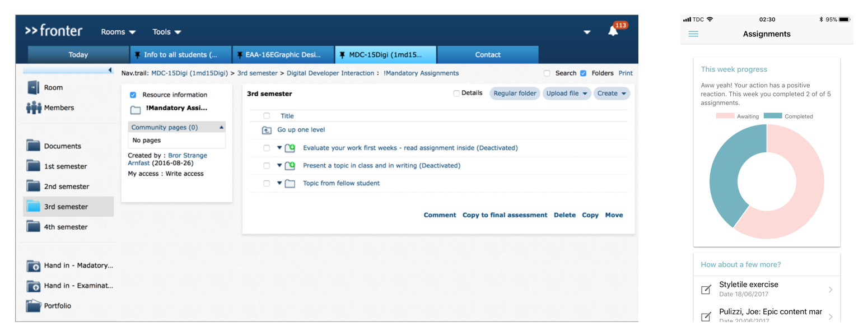The image size is (868, 336).
Task: Click the pink Awaiting segment of donut chart
Action: click(x=807, y=196)
